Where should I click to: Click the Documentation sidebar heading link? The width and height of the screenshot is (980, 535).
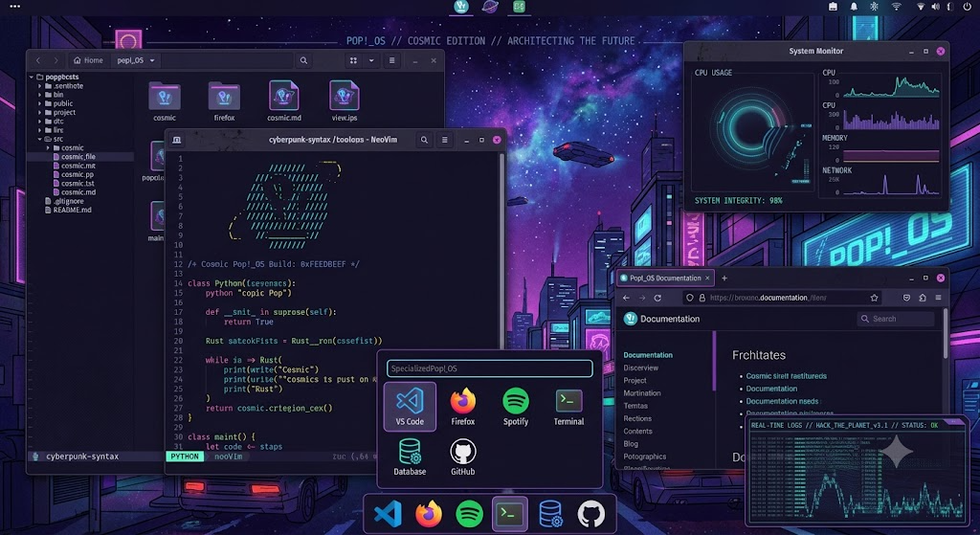pos(648,355)
